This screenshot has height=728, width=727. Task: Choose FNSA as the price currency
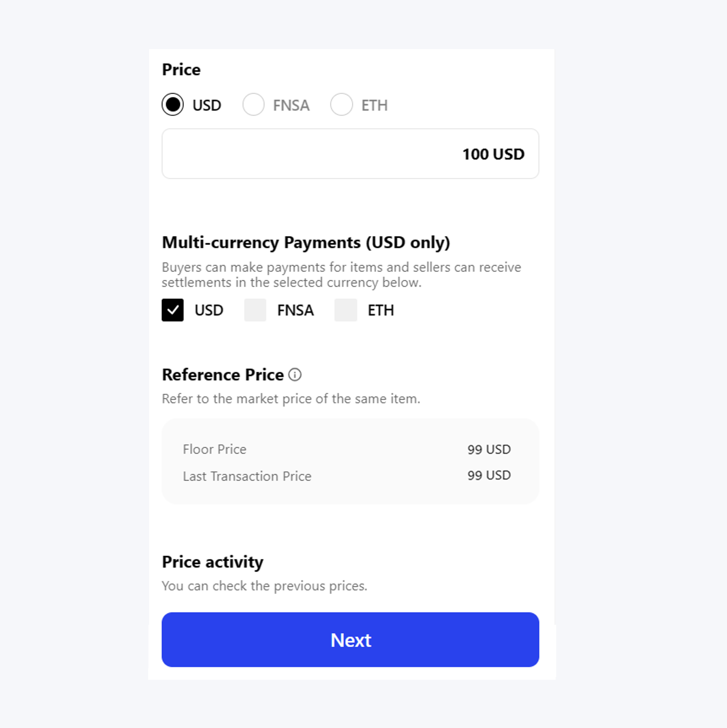(x=253, y=104)
